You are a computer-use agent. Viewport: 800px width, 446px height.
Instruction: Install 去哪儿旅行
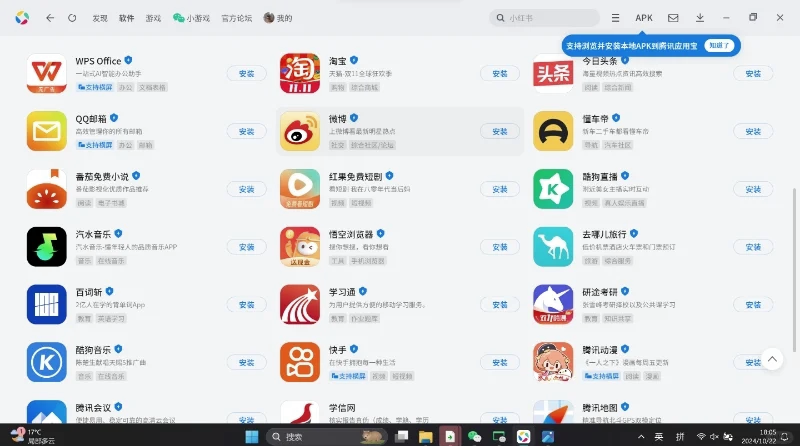coord(753,247)
